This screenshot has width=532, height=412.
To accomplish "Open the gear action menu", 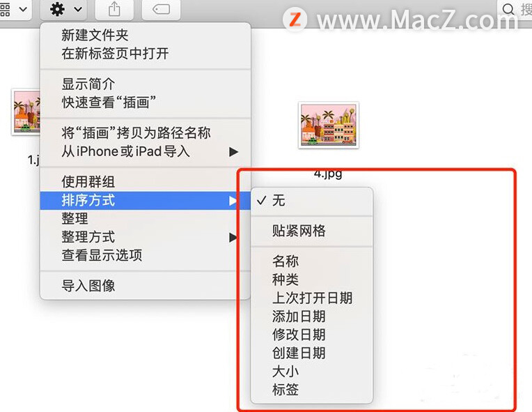I will tap(64, 9).
